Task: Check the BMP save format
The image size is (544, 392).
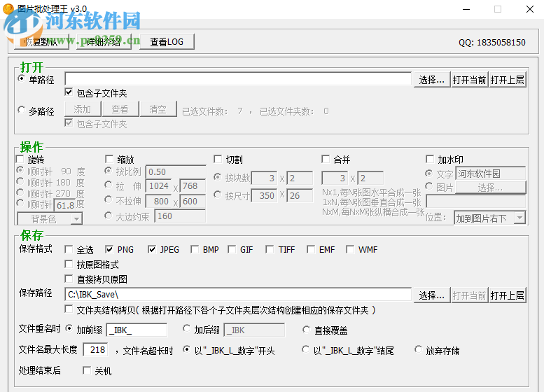Action: point(195,249)
